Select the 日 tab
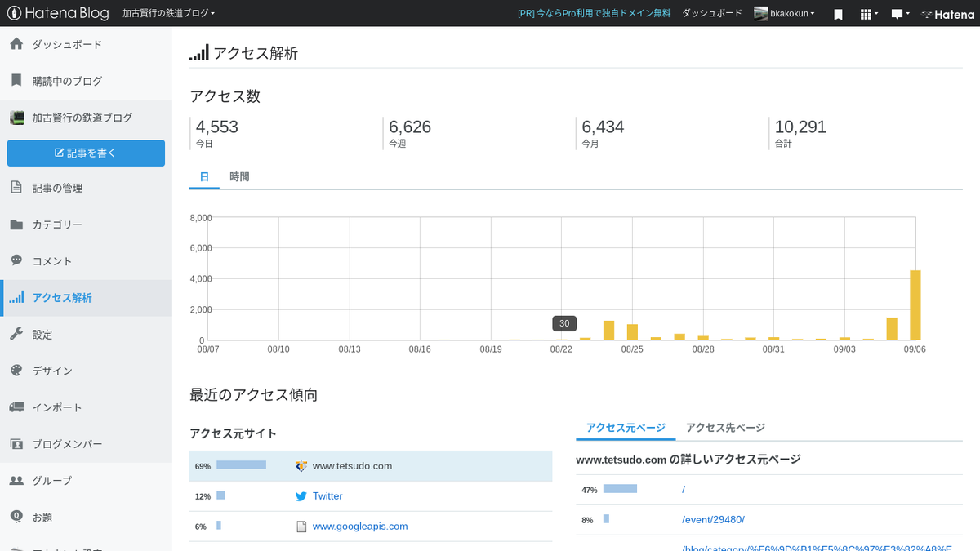This screenshot has height=551, width=980. coord(204,176)
